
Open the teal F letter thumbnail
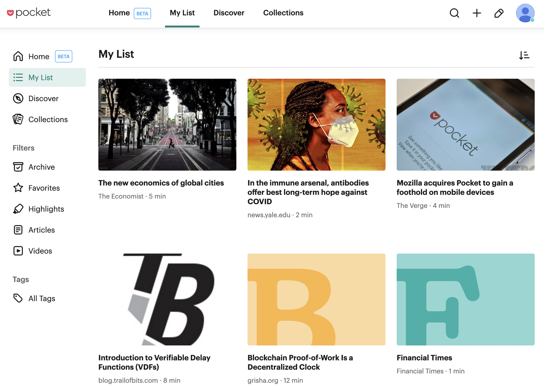[466, 300]
